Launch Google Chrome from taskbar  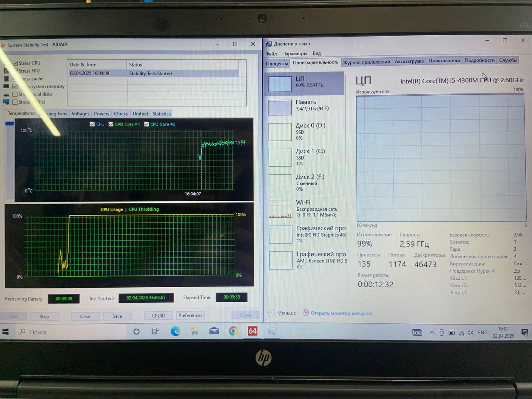pos(233,331)
